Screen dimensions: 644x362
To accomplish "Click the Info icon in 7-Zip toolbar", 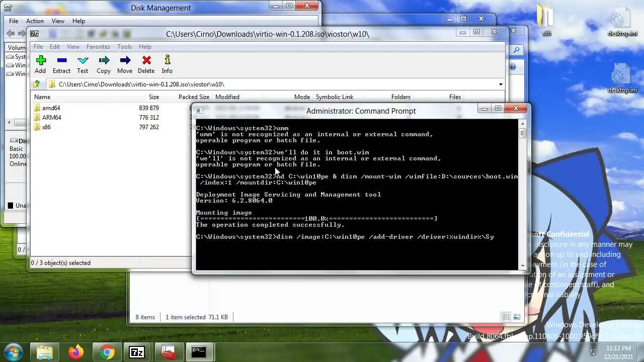I will pyautogui.click(x=167, y=64).
